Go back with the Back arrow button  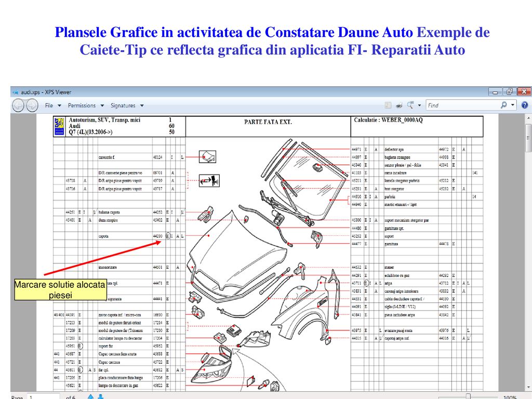[x=18, y=105]
